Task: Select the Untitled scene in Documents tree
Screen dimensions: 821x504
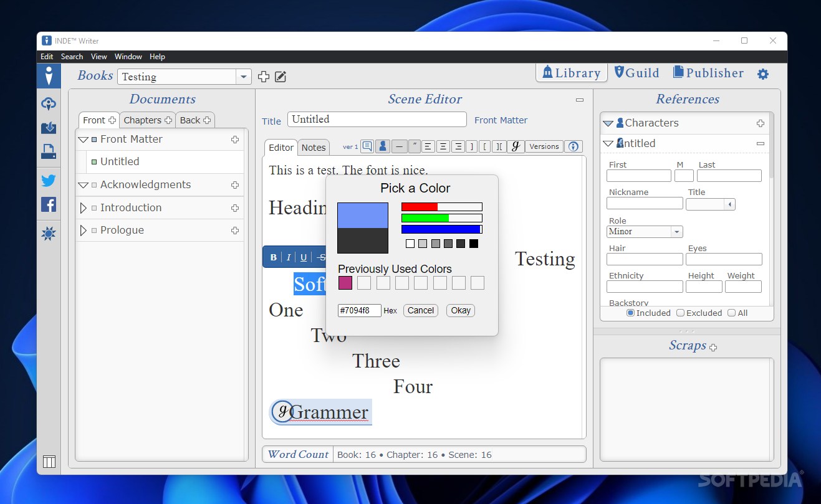Action: 120,162
